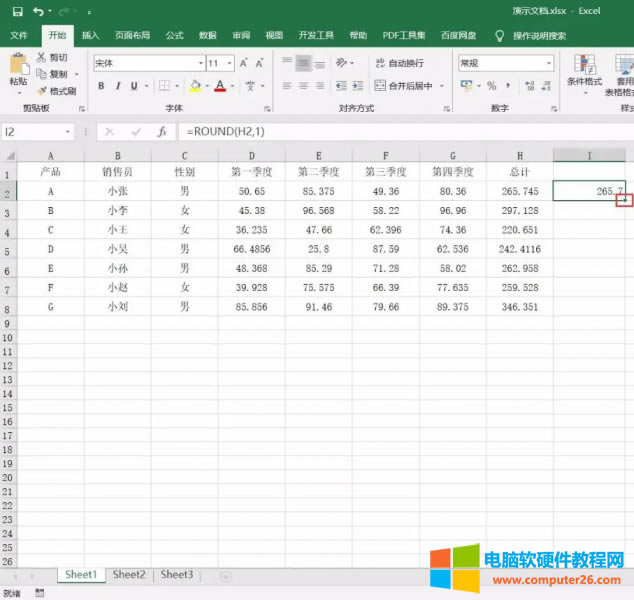Click the Cut (剪切) scissors icon
Image resolution: width=634 pixels, height=600 pixels.
pyautogui.click(x=57, y=58)
